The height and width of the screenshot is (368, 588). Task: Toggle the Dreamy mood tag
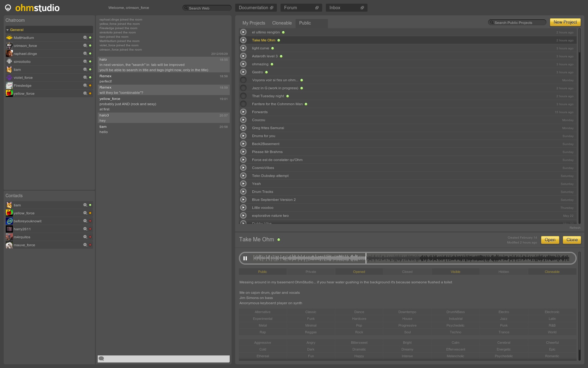407,349
